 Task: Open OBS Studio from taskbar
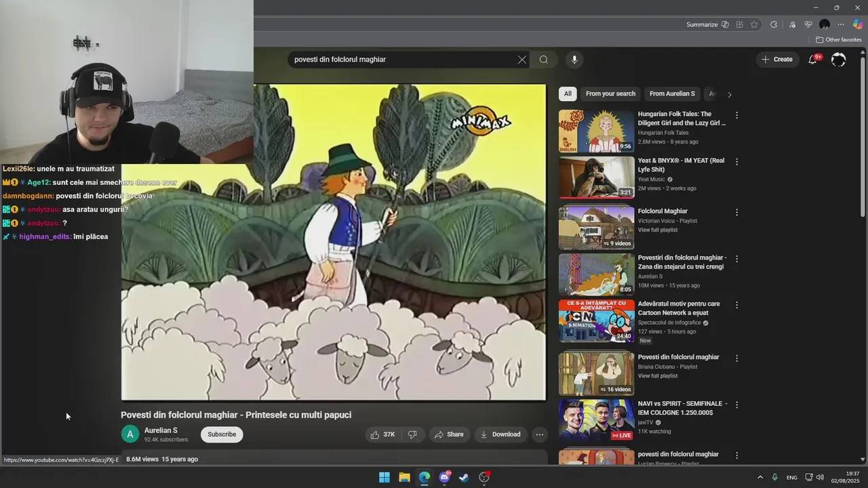[484, 477]
